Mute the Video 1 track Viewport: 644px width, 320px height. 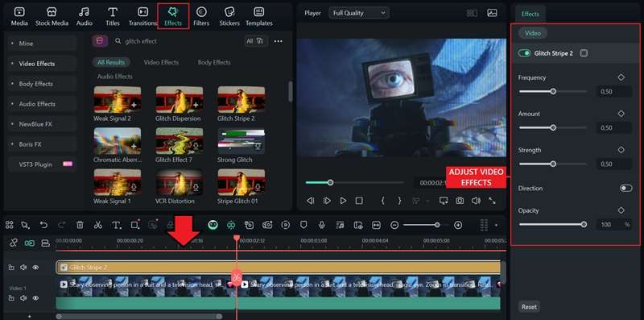(23, 297)
